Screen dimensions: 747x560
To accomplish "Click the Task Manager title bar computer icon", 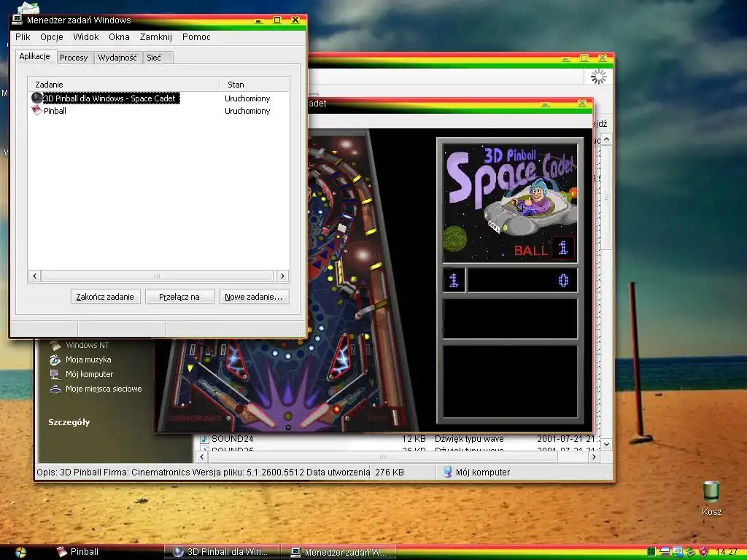I will point(18,20).
